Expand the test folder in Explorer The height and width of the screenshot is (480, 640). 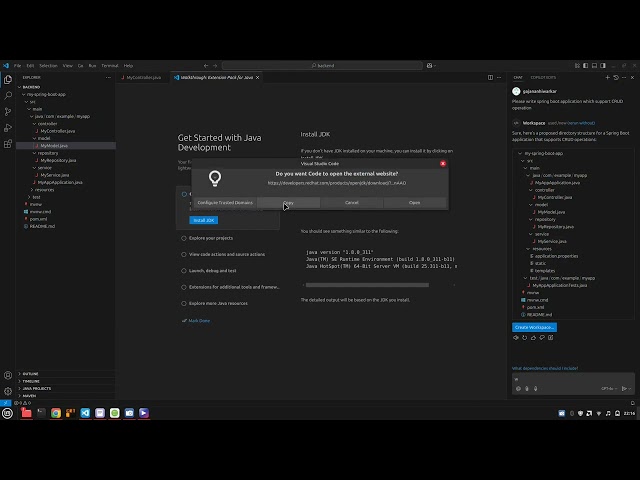[36, 197]
